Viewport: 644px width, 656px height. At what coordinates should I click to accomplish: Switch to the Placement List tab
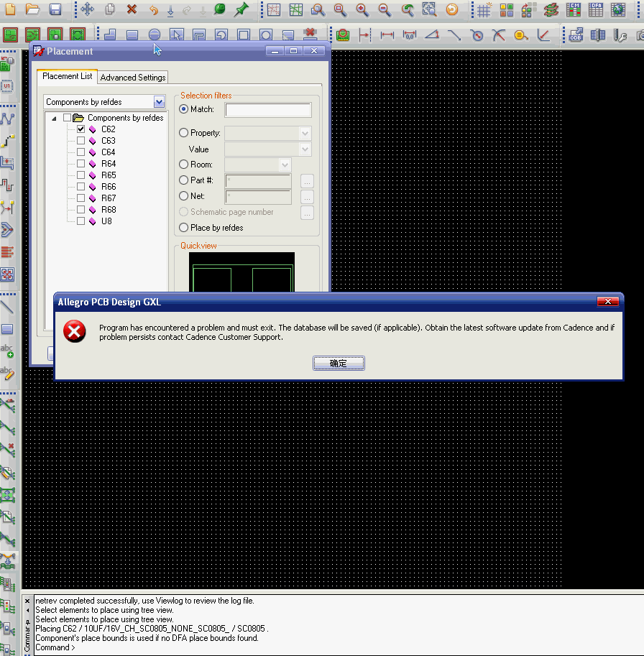[68, 76]
